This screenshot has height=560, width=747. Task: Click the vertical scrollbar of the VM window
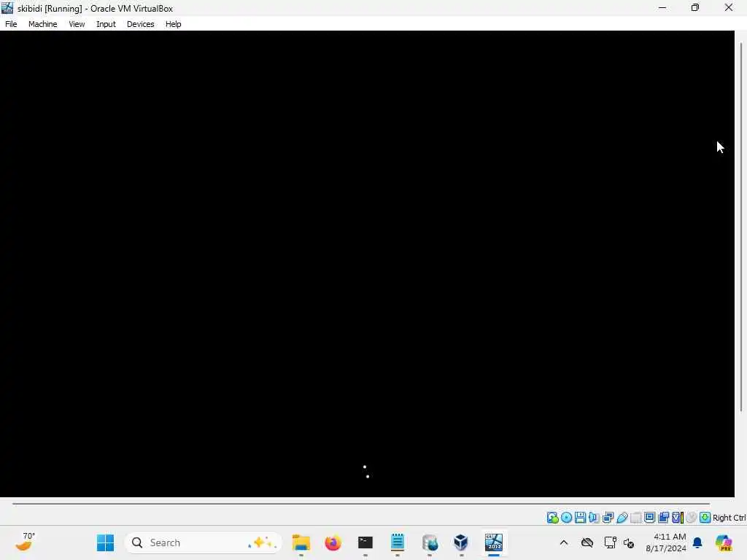[741, 227]
